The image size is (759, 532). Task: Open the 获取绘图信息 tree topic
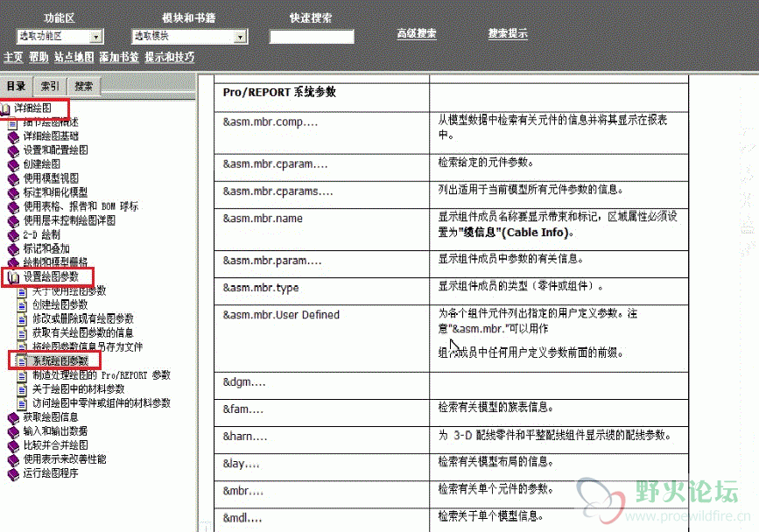tap(51, 416)
